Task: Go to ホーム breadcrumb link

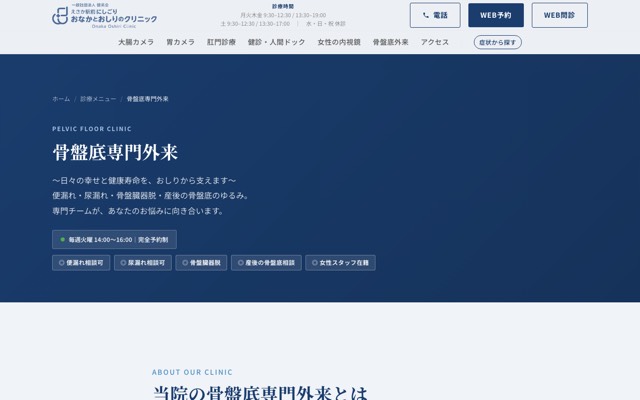Action: click(x=61, y=99)
